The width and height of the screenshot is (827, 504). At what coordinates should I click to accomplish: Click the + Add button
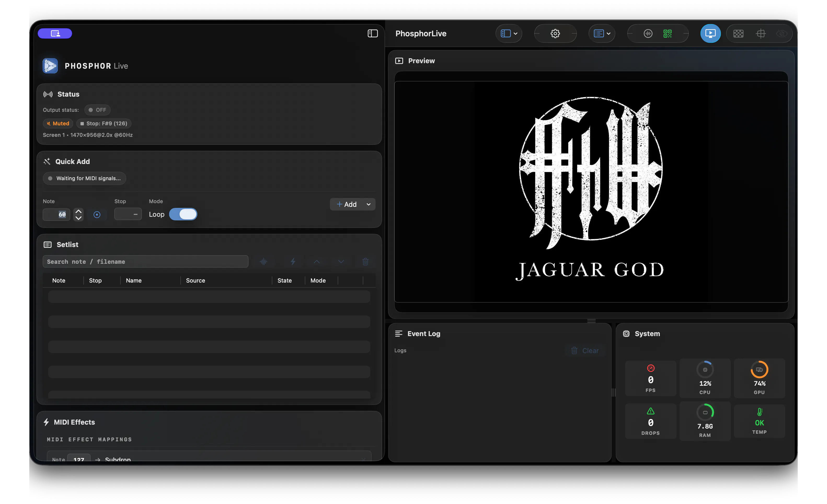[347, 204]
